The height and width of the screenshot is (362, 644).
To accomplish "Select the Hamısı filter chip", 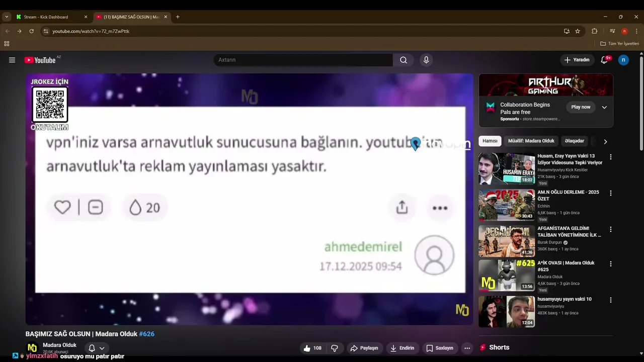I will tap(490, 141).
